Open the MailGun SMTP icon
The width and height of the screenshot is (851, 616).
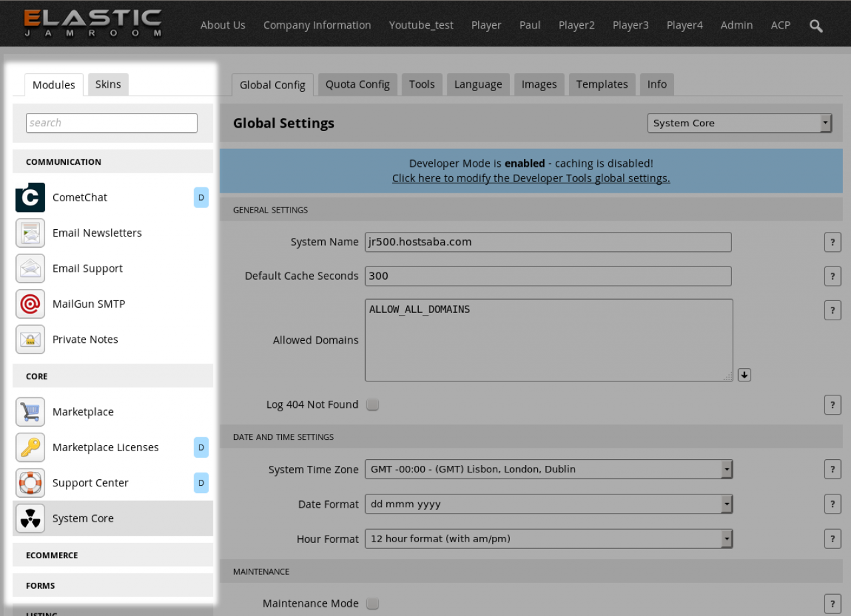31,304
